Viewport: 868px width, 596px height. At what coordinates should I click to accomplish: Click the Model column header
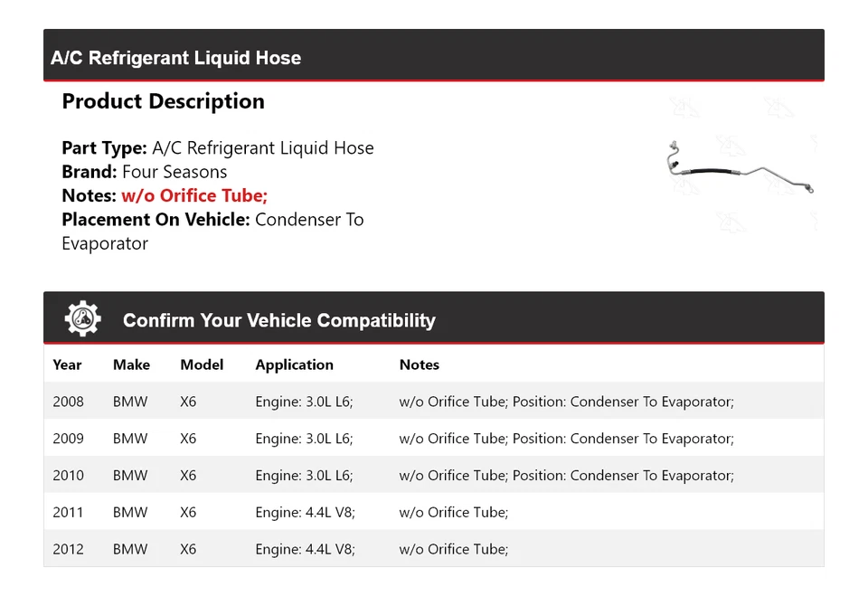(202, 365)
